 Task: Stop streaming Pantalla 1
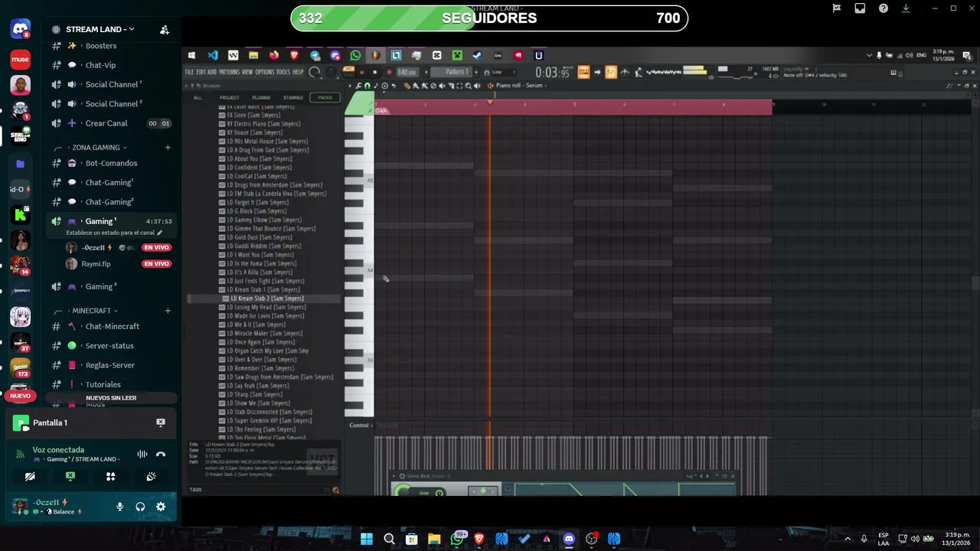(161, 422)
